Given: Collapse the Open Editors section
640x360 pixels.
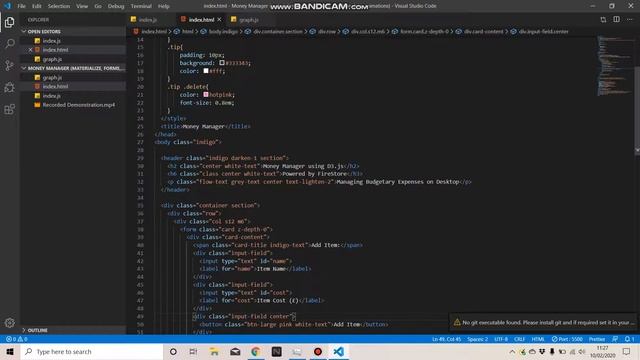Looking at the screenshot, I should (44, 31).
